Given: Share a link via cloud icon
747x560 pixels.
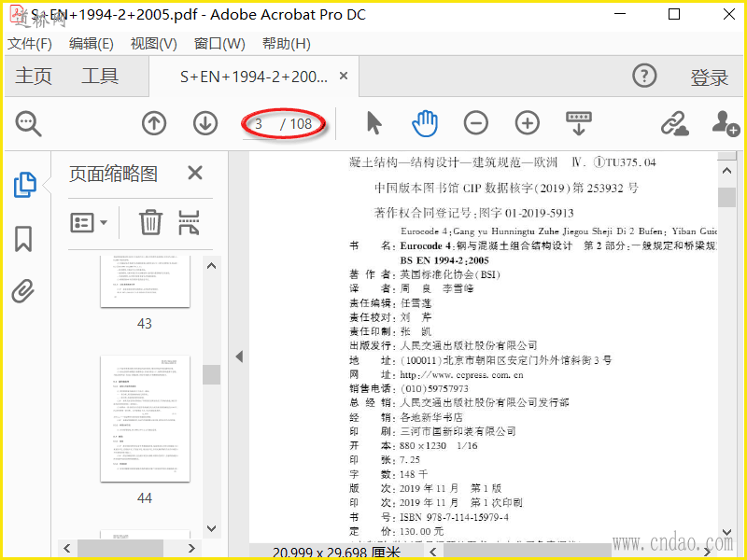Looking at the screenshot, I should 674,124.
